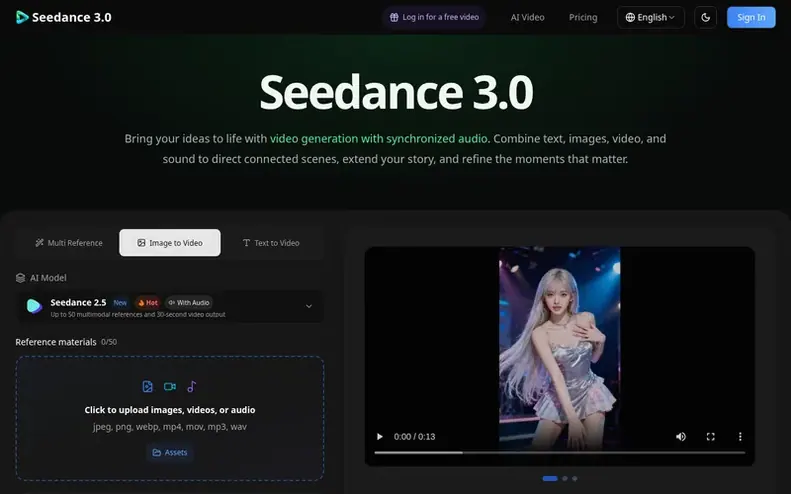Select the Image to Video tab
Image resolution: width=791 pixels, height=494 pixels.
[x=170, y=243]
